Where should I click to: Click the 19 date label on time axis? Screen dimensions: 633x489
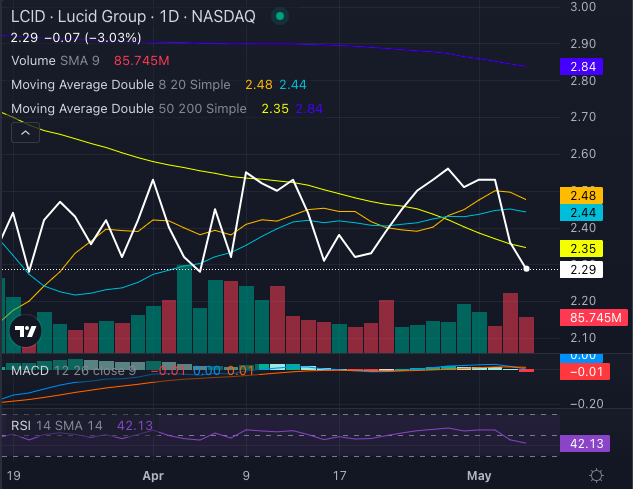[x=13, y=476]
